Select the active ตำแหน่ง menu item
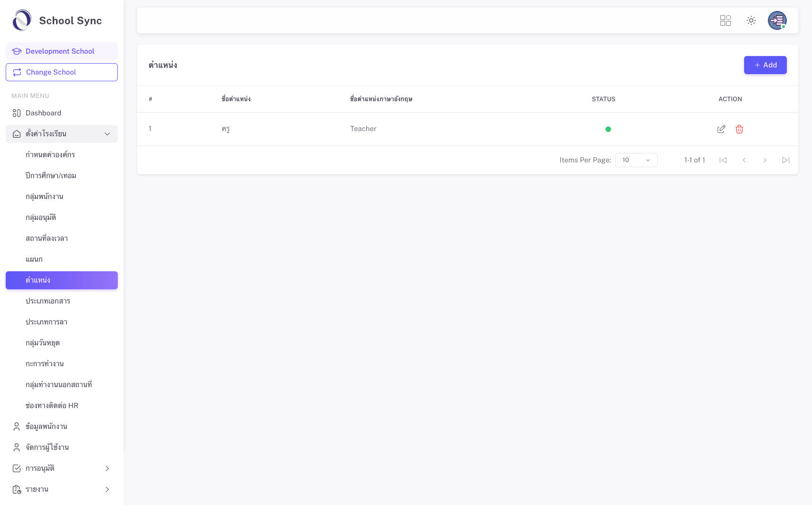Image resolution: width=812 pixels, height=505 pixels. [x=62, y=280]
